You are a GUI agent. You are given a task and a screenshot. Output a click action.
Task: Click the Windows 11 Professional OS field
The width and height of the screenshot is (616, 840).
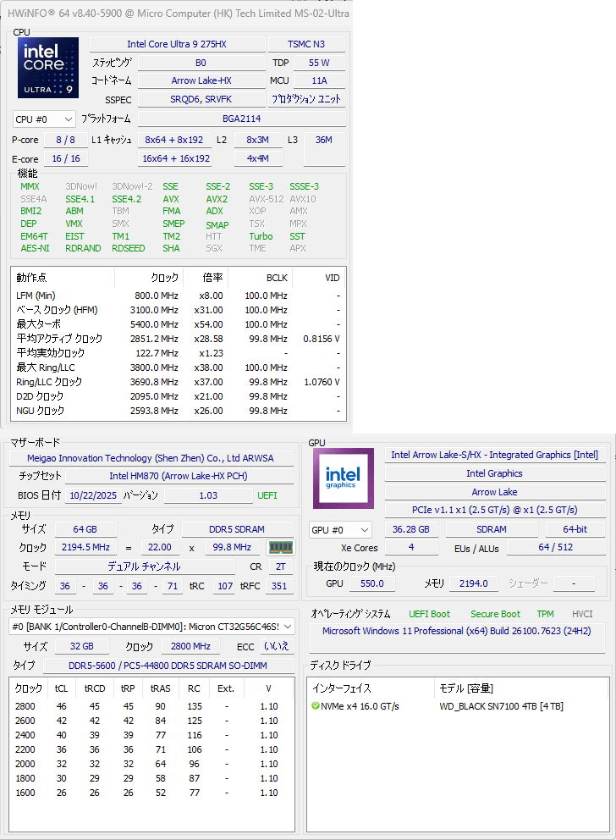point(456,632)
